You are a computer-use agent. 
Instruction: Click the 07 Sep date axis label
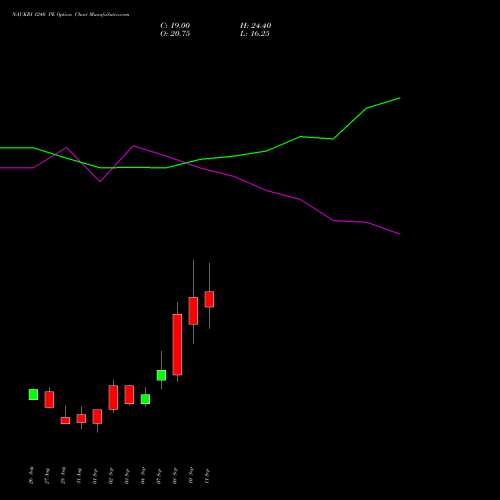(x=159, y=476)
